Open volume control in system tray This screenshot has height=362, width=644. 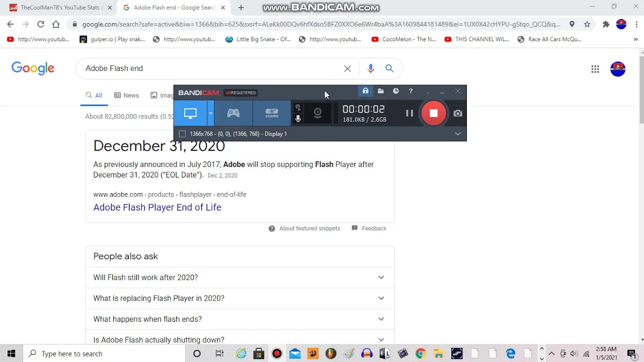(x=574, y=353)
